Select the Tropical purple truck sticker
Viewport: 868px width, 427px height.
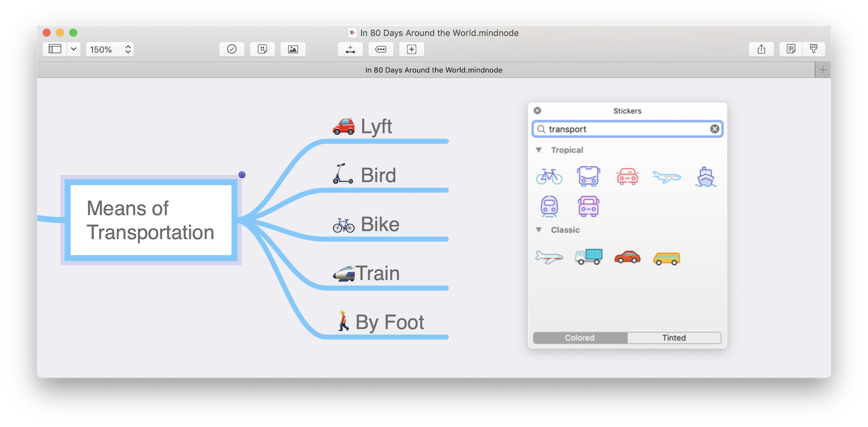pos(589,207)
